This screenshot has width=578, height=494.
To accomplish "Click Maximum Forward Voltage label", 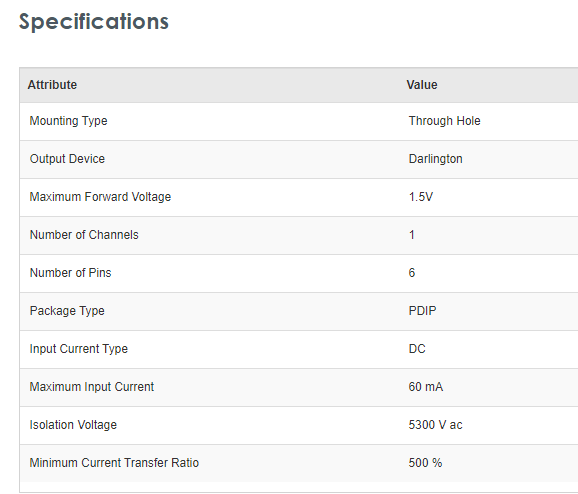I will [x=100, y=197].
